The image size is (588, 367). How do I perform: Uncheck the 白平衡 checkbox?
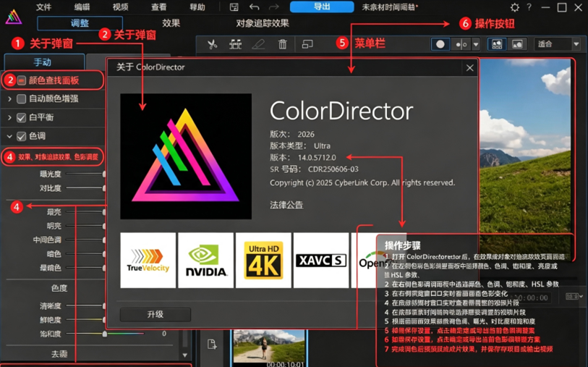[22, 117]
